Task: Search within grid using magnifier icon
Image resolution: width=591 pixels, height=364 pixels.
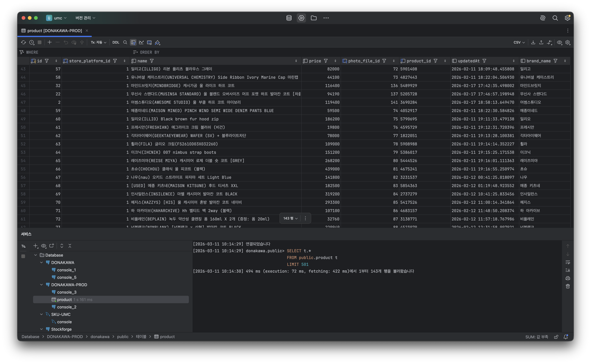Action: tap(125, 42)
